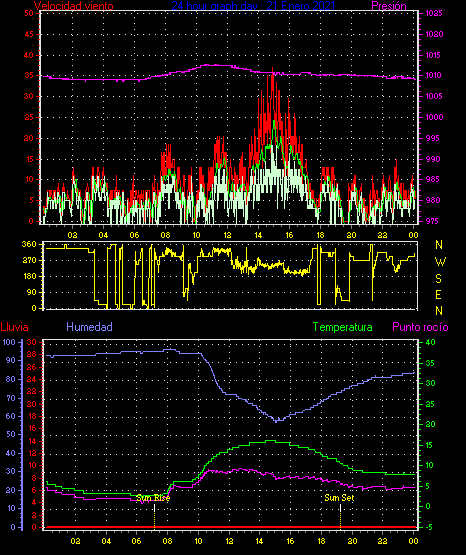Click the 1025 pressure axis value
The width and height of the screenshot is (466, 555).
click(434, 13)
